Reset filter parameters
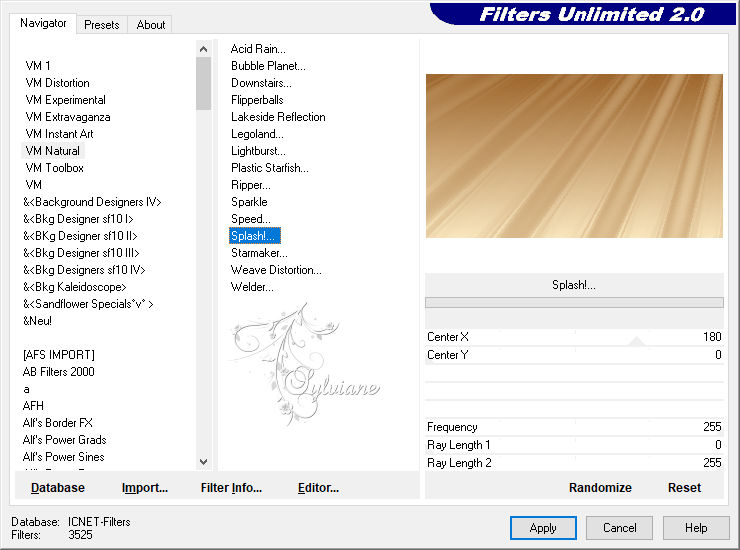 coord(684,488)
